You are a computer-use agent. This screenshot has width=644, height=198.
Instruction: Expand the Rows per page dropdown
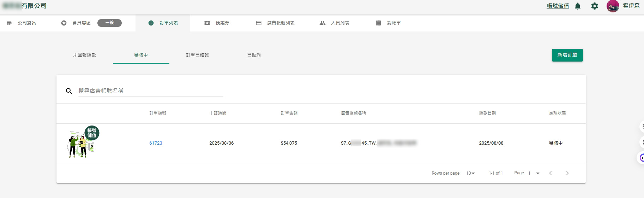pyautogui.click(x=470, y=173)
